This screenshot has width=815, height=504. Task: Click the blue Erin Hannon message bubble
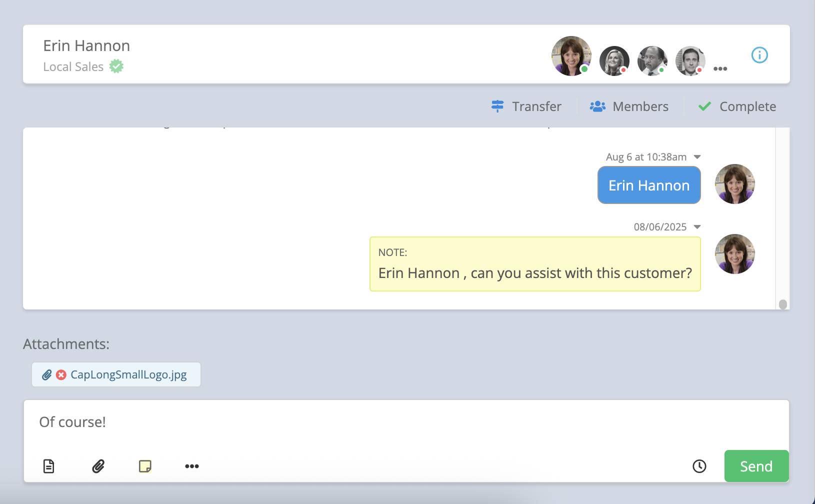[x=648, y=185]
